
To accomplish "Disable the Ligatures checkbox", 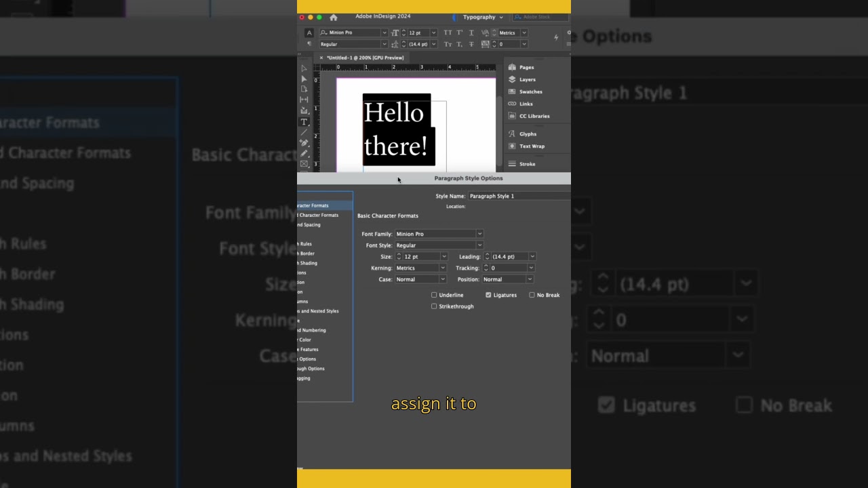I will pyautogui.click(x=488, y=295).
